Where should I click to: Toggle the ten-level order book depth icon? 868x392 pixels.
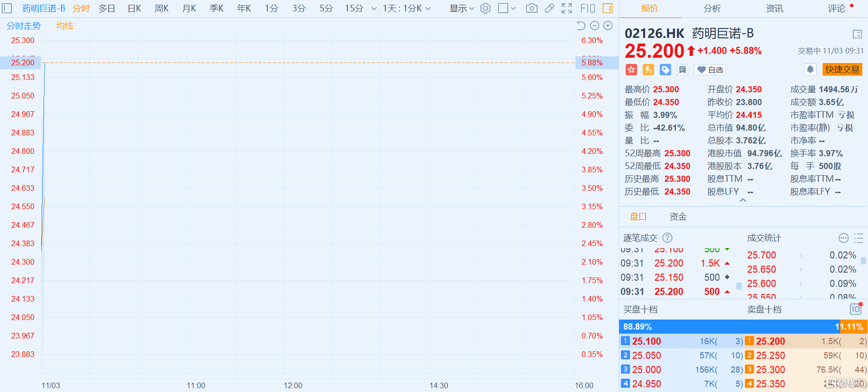click(x=856, y=309)
